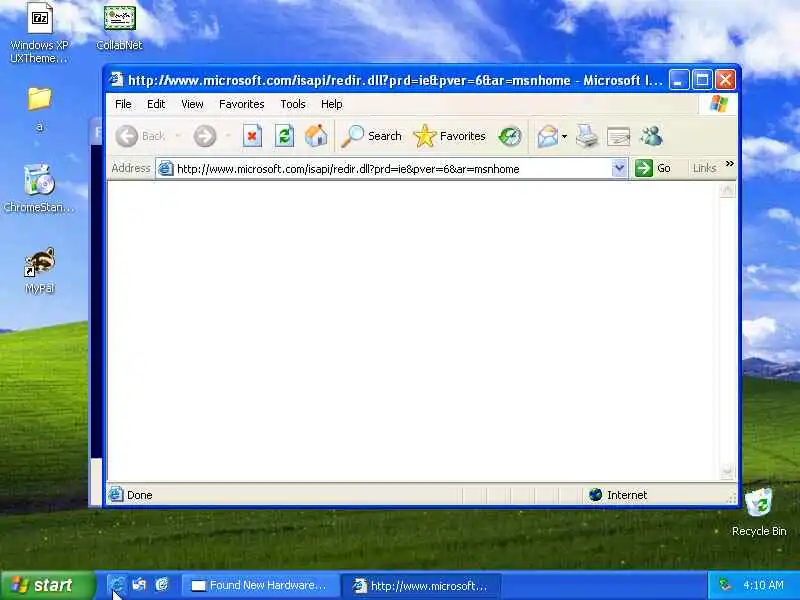Click the Windows flag logo in IE
Image resolution: width=800 pixels, height=600 pixels.
[718, 104]
